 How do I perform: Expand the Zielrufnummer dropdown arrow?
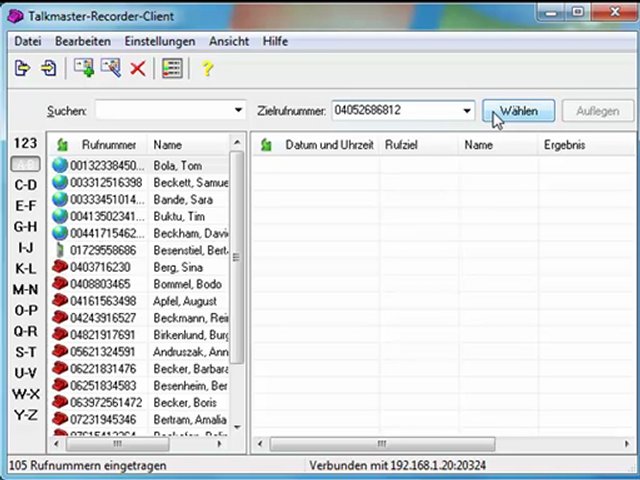pyautogui.click(x=467, y=110)
